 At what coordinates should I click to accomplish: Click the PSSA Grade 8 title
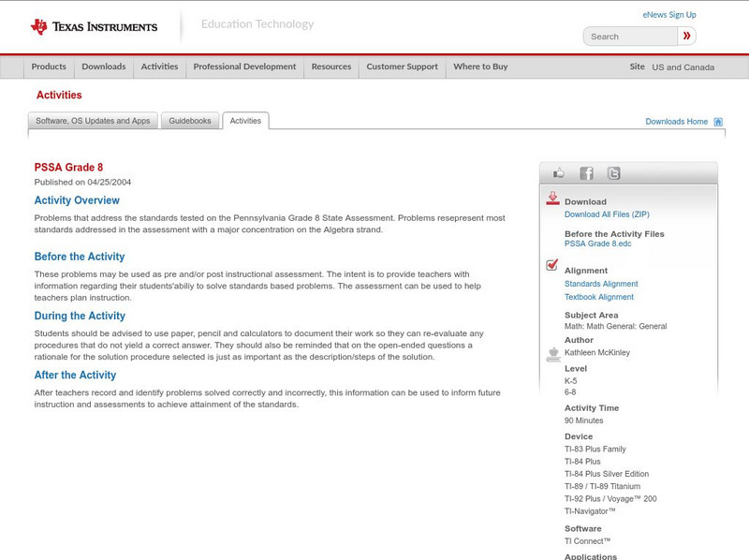68,168
